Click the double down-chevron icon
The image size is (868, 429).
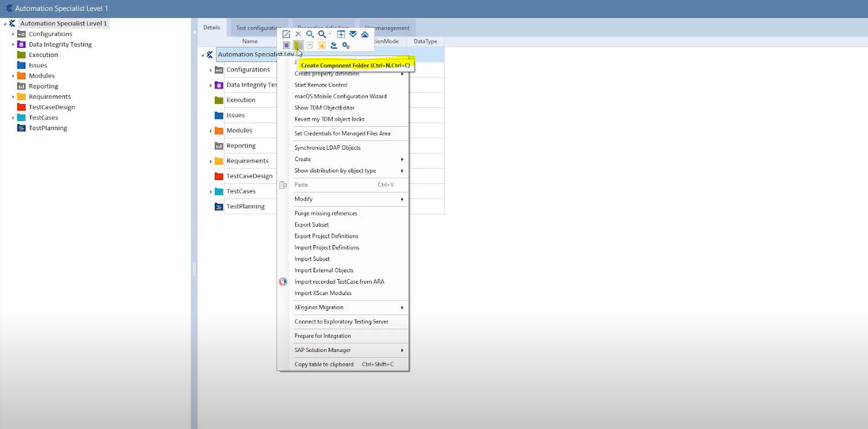(353, 34)
